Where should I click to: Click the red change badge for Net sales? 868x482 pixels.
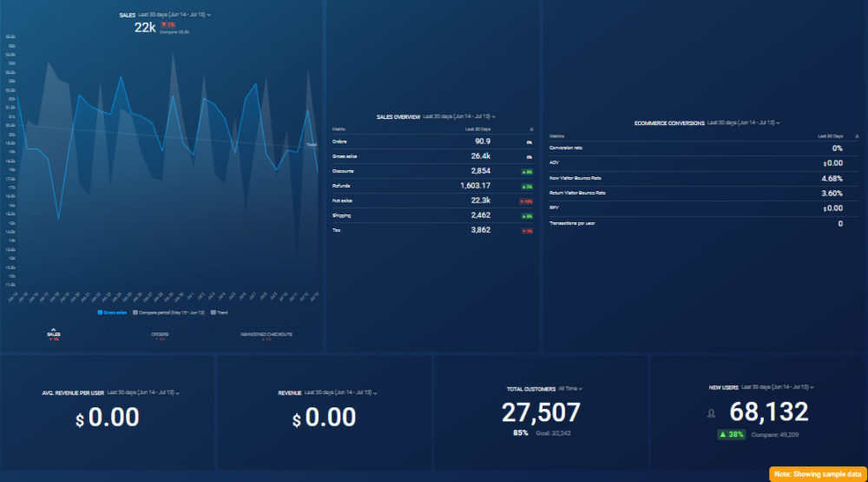pyautogui.click(x=527, y=201)
